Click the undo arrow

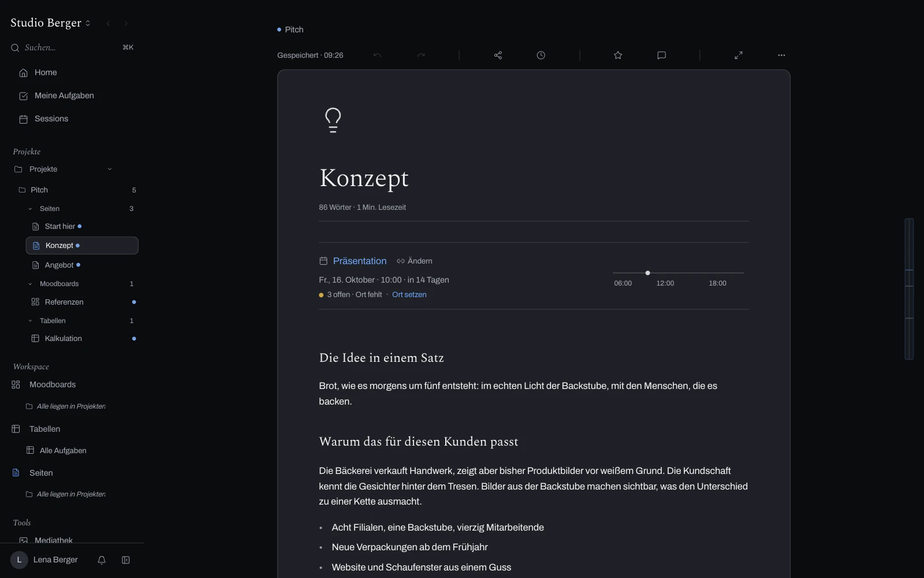(377, 55)
